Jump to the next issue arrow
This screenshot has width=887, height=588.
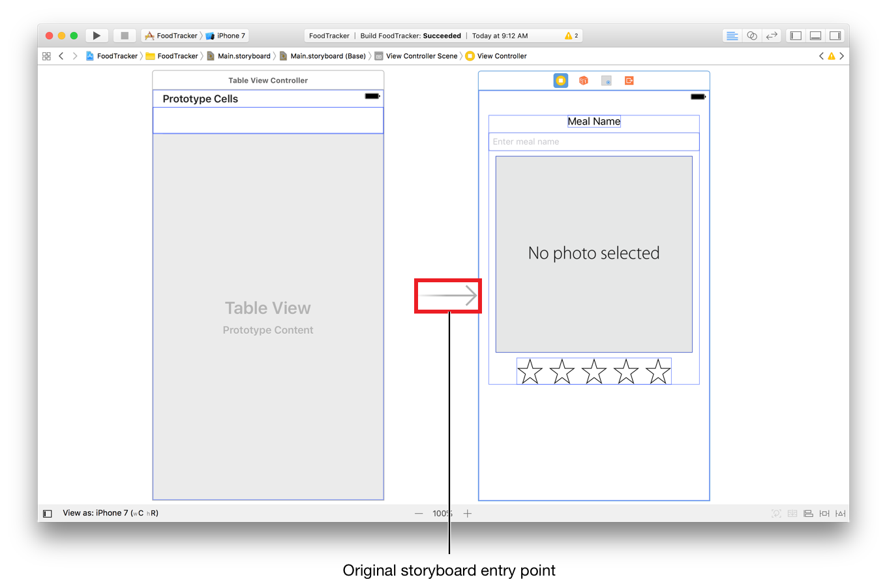(842, 56)
